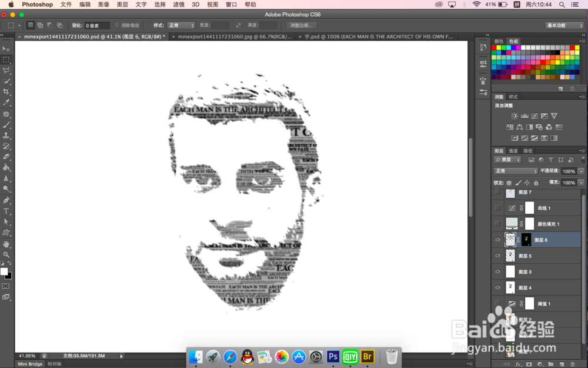Image resolution: width=588 pixels, height=368 pixels.
Task: Show the 曲线 1 adjustment layer
Action: (497, 208)
